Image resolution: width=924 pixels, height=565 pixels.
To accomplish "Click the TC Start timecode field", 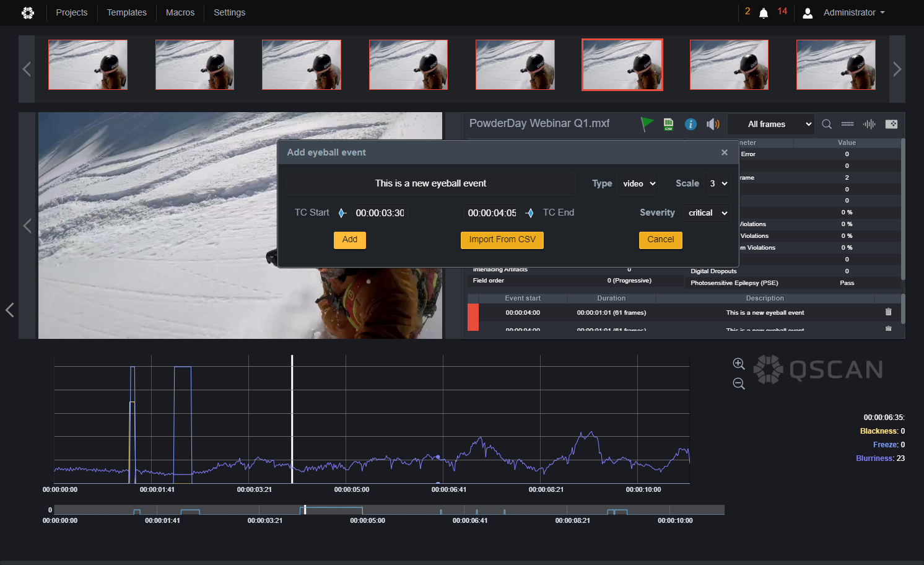I will click(380, 213).
